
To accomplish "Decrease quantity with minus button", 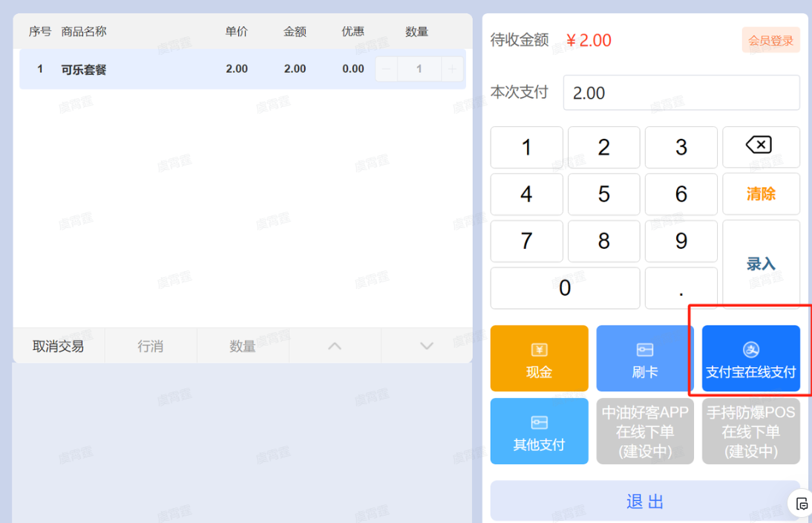I will [x=386, y=69].
